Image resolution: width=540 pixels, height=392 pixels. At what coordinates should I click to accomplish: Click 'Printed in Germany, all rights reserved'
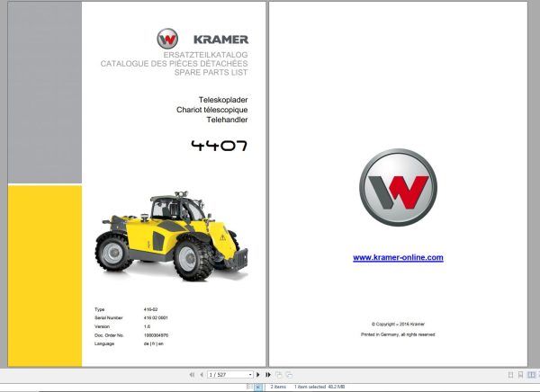pyautogui.click(x=398, y=334)
